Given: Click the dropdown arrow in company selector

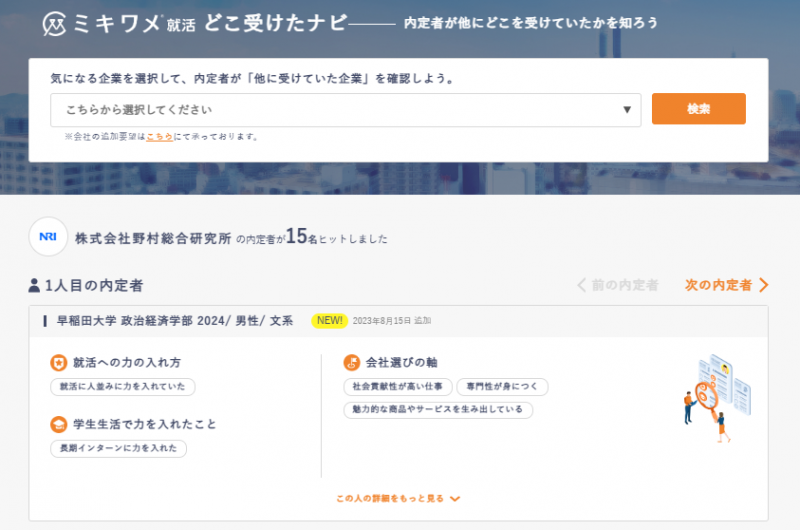Looking at the screenshot, I should [x=627, y=110].
